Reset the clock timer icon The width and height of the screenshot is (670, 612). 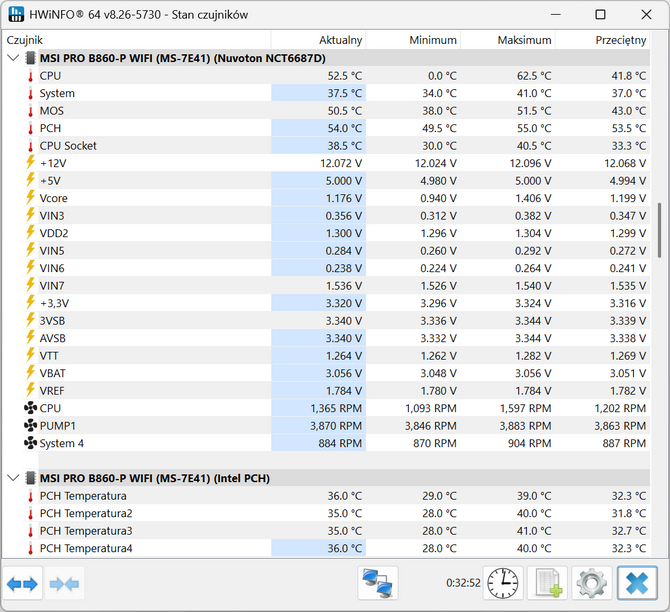coord(503,583)
